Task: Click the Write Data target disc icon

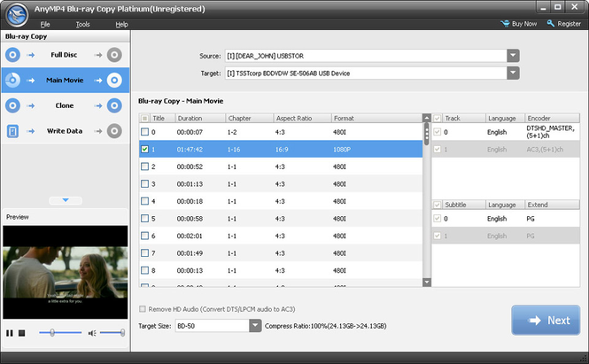Action: [x=114, y=131]
